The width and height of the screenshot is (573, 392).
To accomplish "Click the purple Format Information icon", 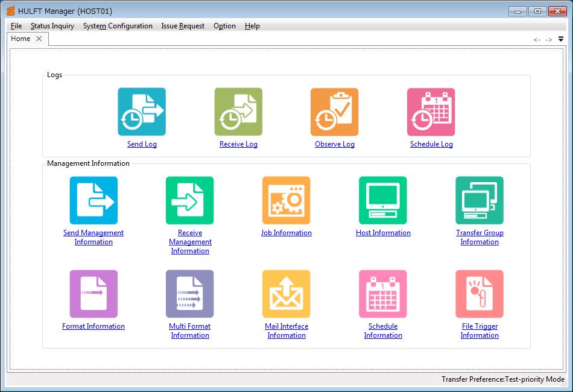I will (93, 294).
